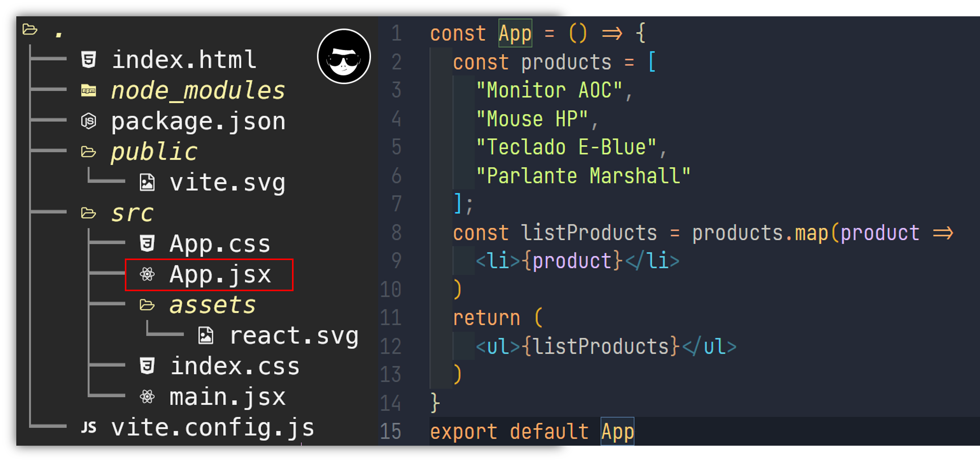Viewport: 980px width, 462px height.
Task: Click the React icon beside main.jsx
Action: tap(147, 397)
